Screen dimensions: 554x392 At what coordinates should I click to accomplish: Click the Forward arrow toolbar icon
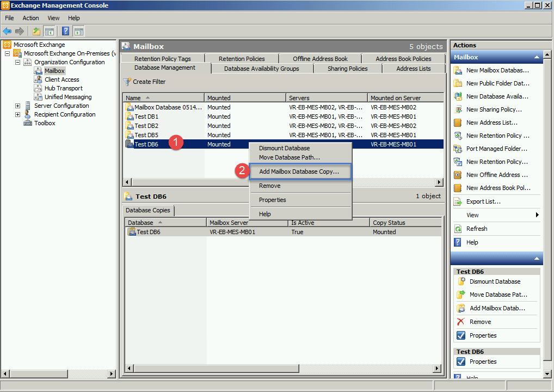point(20,31)
